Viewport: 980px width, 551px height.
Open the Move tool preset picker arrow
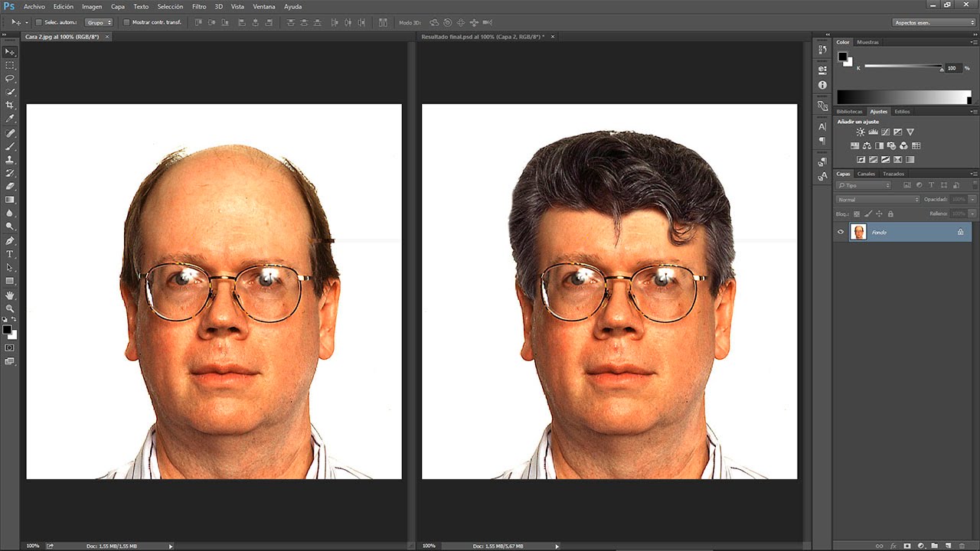point(25,22)
